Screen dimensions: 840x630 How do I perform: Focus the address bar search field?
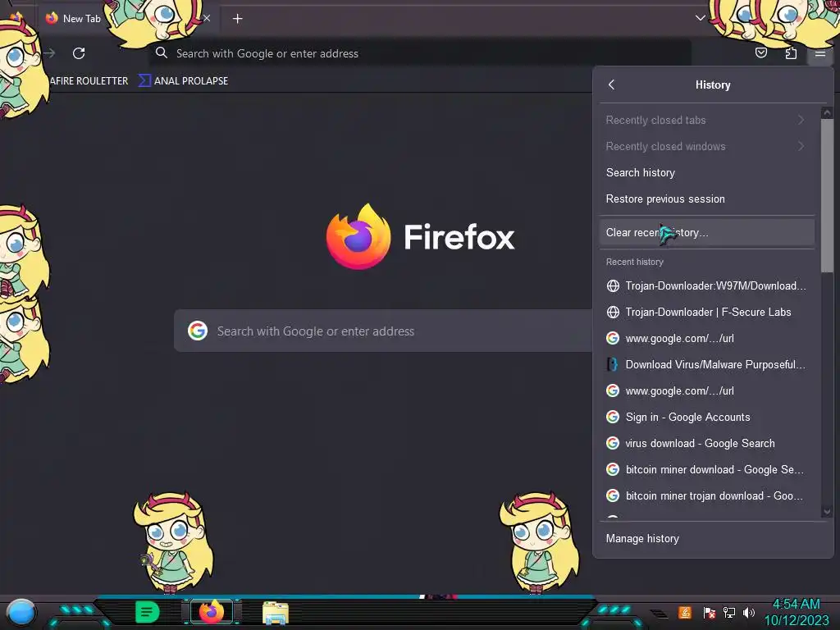(x=421, y=53)
